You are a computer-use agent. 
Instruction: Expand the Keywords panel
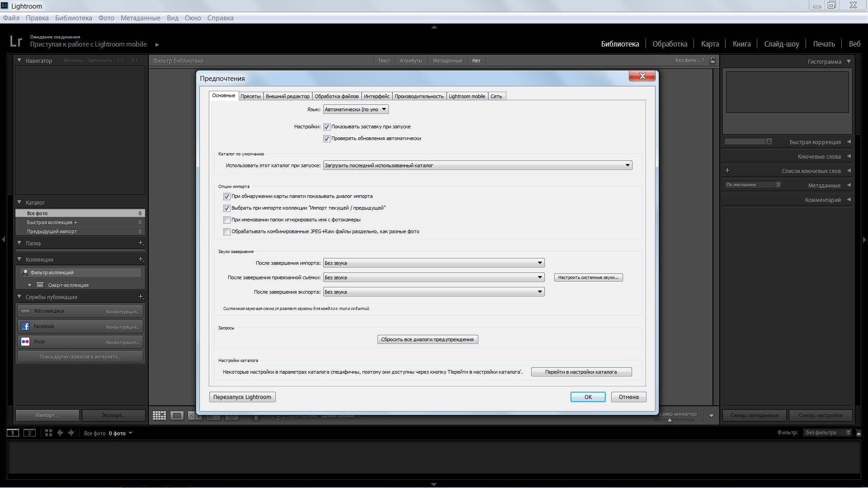click(x=849, y=156)
